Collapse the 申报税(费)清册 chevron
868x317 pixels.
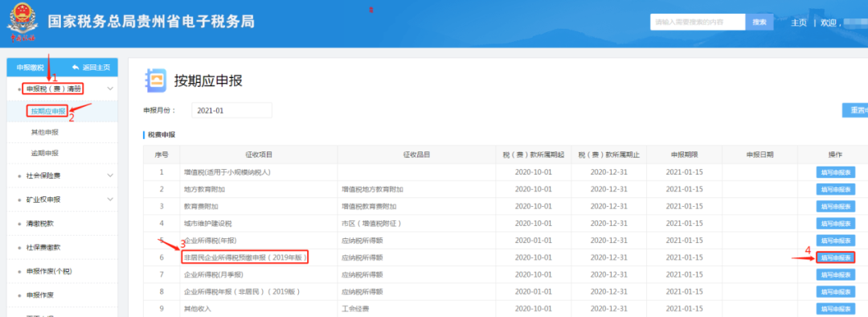[x=110, y=89]
